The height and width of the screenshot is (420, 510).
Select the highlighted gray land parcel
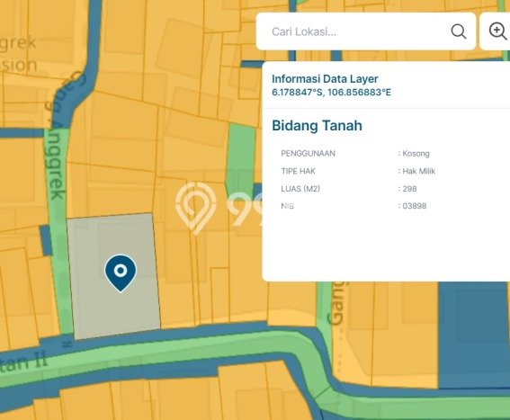click(114, 276)
